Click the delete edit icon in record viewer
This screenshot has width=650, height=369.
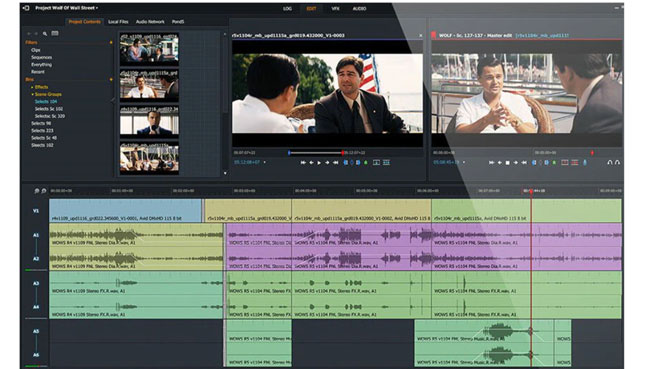click(575, 163)
